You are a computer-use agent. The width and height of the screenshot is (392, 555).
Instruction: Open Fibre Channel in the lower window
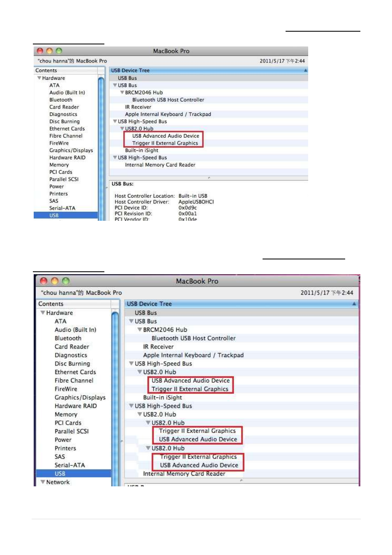click(74, 381)
